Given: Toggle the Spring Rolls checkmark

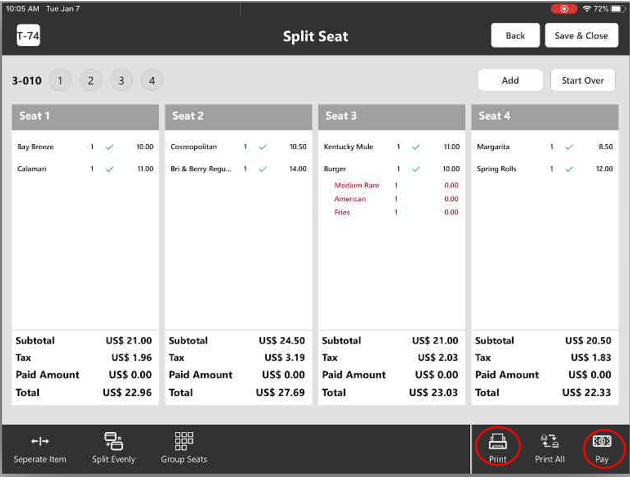Looking at the screenshot, I should (x=569, y=169).
